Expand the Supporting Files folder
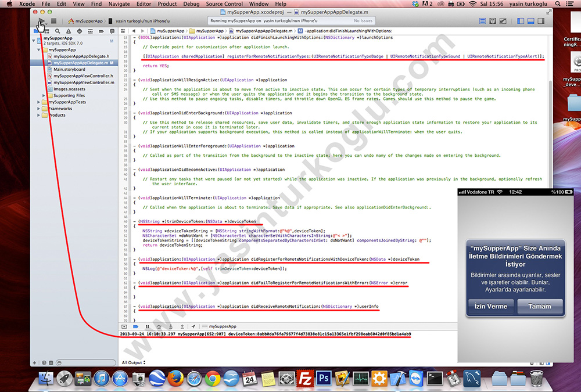581x392 pixels. click(x=44, y=96)
